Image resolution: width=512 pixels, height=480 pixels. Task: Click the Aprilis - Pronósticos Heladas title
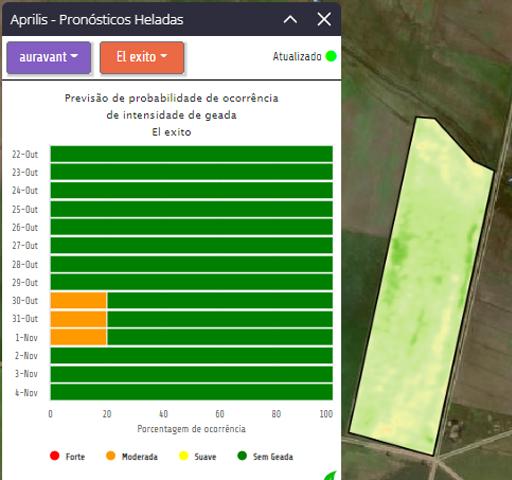pyautogui.click(x=97, y=20)
